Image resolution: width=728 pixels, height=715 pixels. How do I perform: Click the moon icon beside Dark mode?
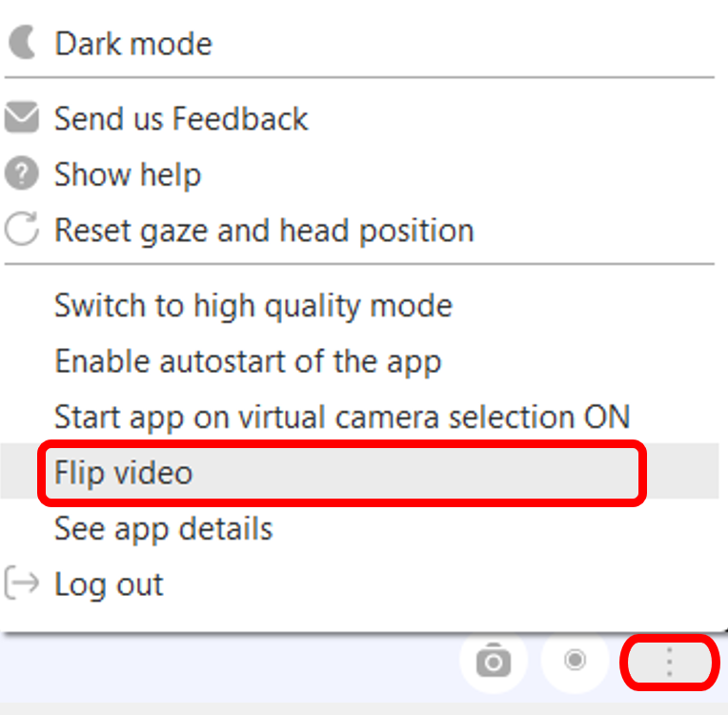[x=21, y=43]
